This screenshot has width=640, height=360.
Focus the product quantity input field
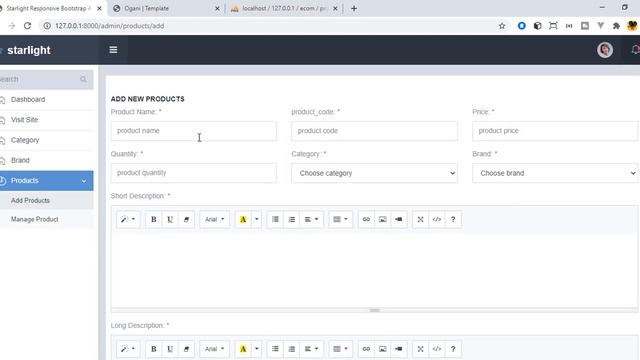click(x=193, y=173)
